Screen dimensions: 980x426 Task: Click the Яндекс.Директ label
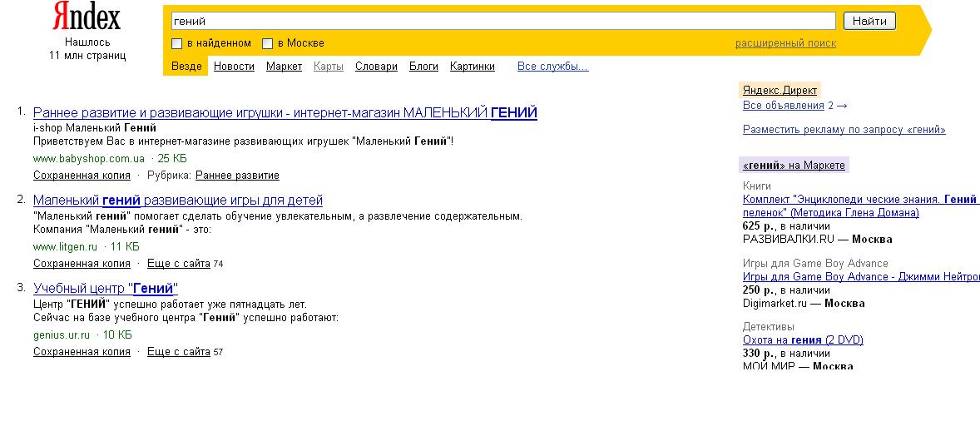click(x=780, y=91)
